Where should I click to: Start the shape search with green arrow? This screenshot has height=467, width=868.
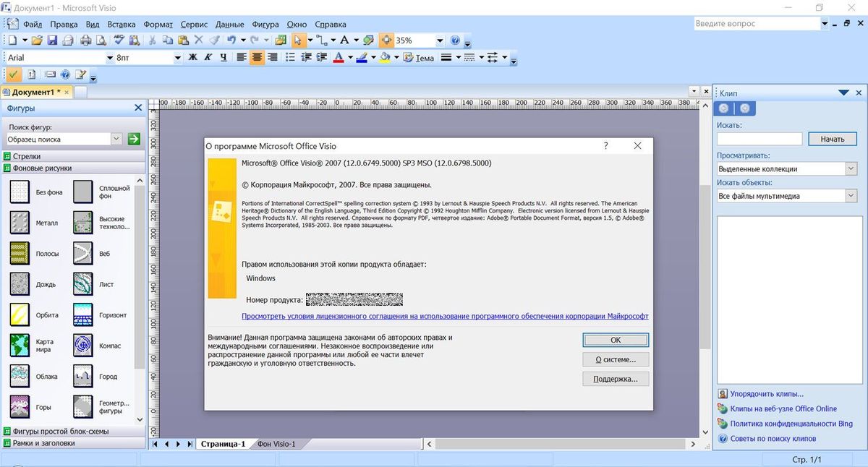[134, 139]
